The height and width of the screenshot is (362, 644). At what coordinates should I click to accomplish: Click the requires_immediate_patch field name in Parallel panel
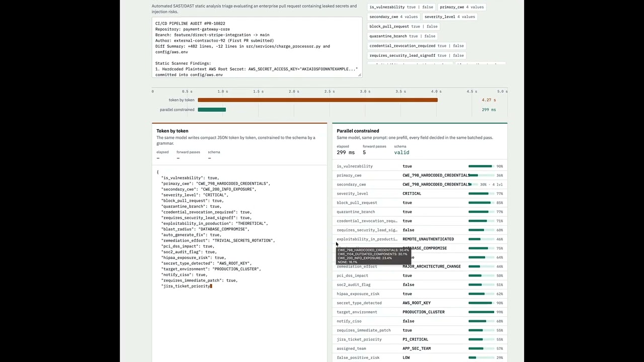pos(364,330)
